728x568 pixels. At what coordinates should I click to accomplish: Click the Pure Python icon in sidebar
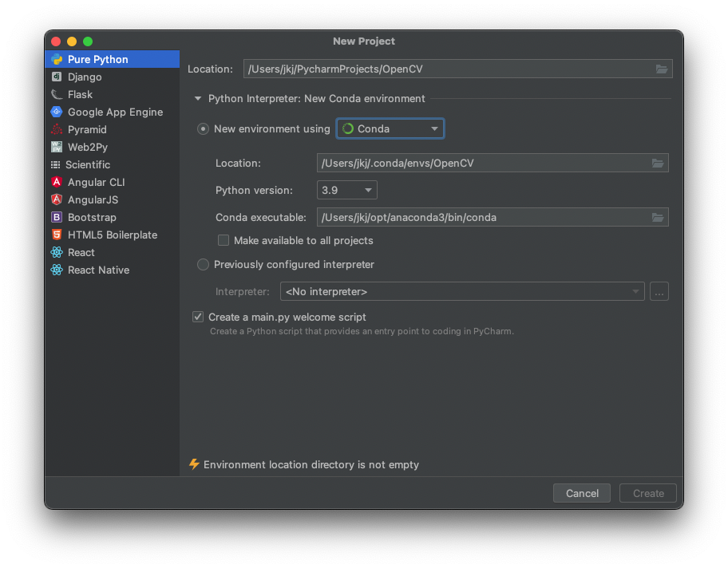[57, 59]
